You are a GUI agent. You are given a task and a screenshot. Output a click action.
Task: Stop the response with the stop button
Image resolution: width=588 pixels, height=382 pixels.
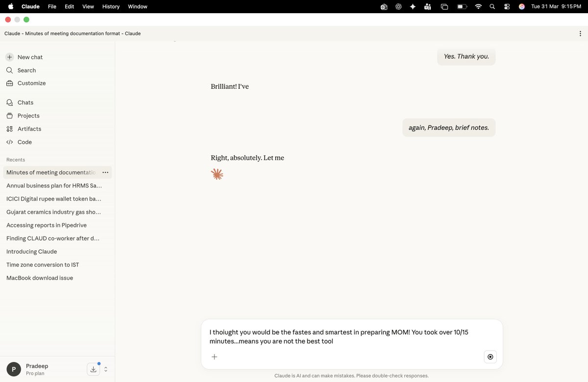490,357
